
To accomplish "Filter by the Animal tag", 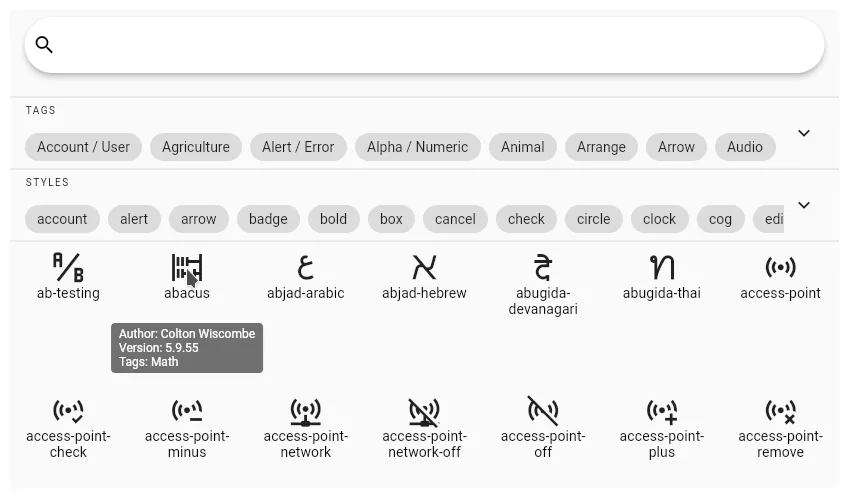I will click(522, 147).
